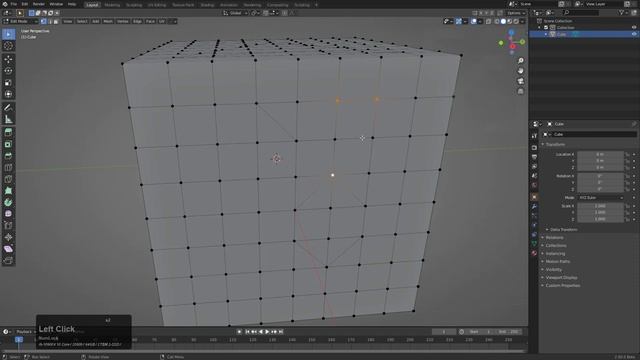
Task: Switch perspective/orthographic grid icon
Action: click(520, 91)
